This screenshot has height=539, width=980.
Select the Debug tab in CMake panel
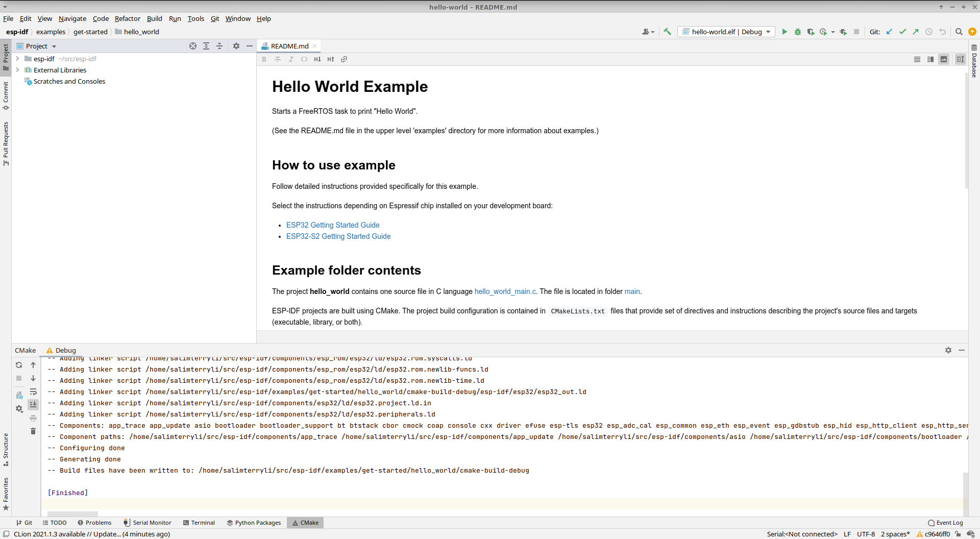click(x=61, y=350)
